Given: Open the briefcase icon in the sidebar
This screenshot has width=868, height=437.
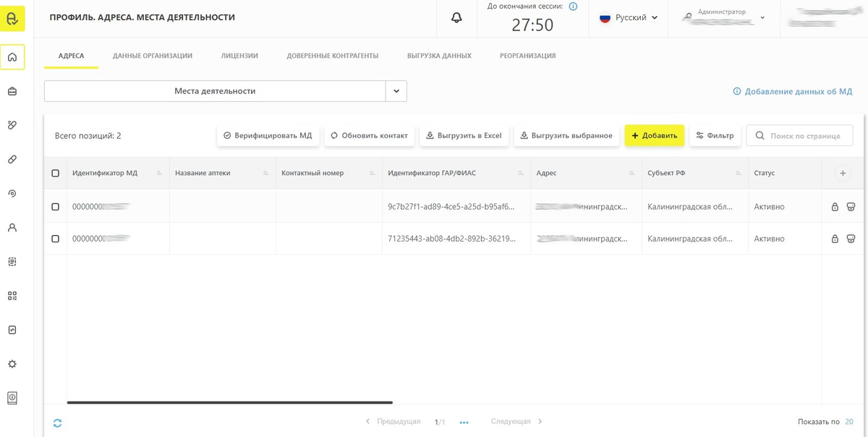Looking at the screenshot, I should 12,91.
